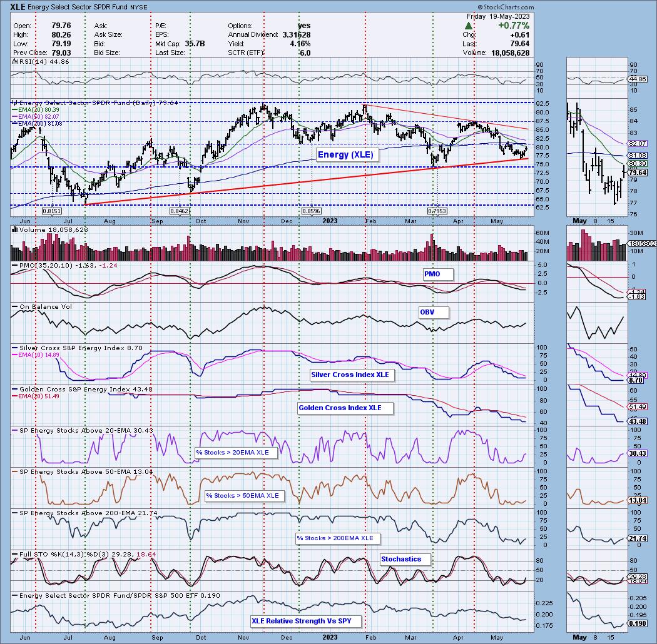Click the 81.08 price tag on right axis
The height and width of the screenshot is (644, 657).
[x=638, y=155]
